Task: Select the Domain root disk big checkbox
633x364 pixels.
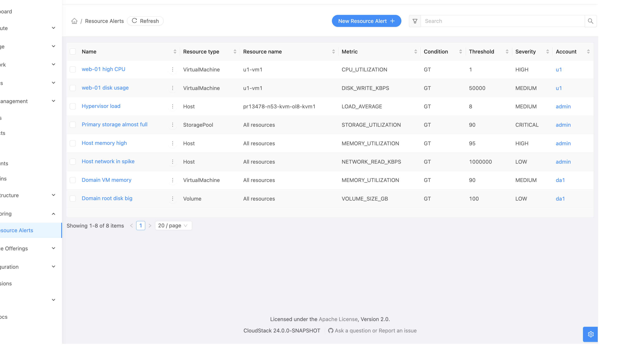Action: (x=73, y=199)
